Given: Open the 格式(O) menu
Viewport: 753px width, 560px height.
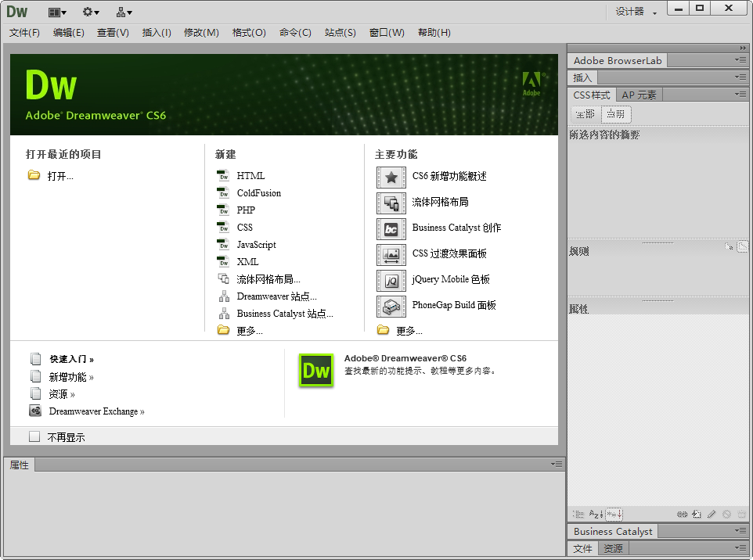Looking at the screenshot, I should (x=249, y=33).
